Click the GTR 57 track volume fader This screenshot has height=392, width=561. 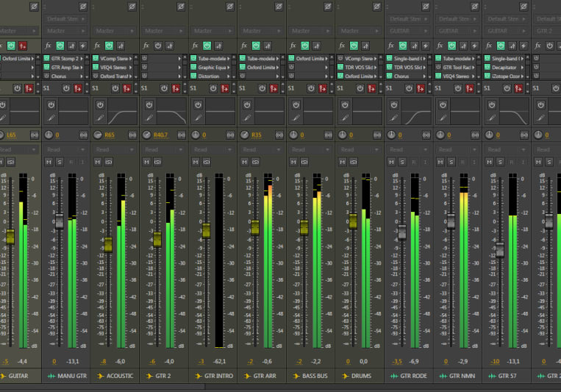coord(500,249)
